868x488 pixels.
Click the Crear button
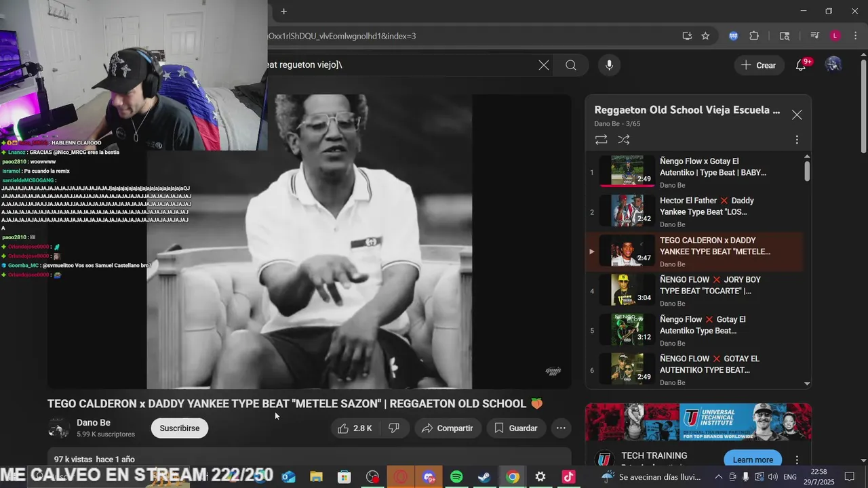[x=759, y=65]
